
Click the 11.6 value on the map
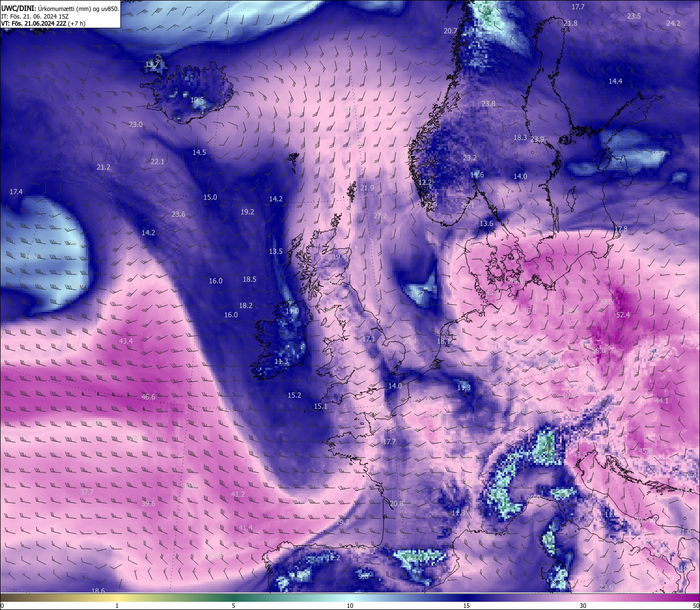pos(477,175)
